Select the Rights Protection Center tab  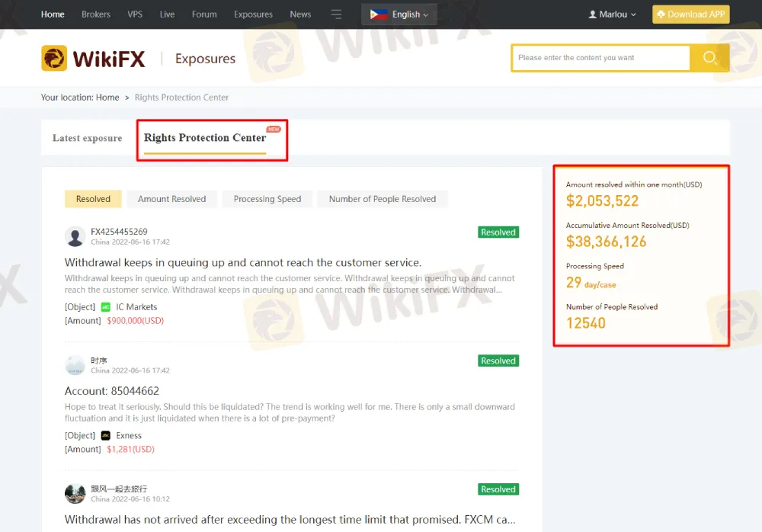[205, 138]
